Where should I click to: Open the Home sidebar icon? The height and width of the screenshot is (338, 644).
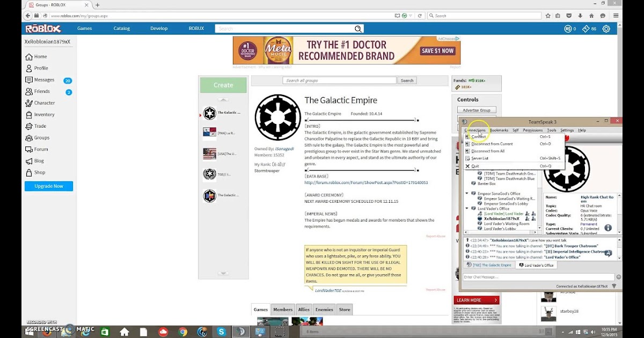pyautogui.click(x=29, y=56)
